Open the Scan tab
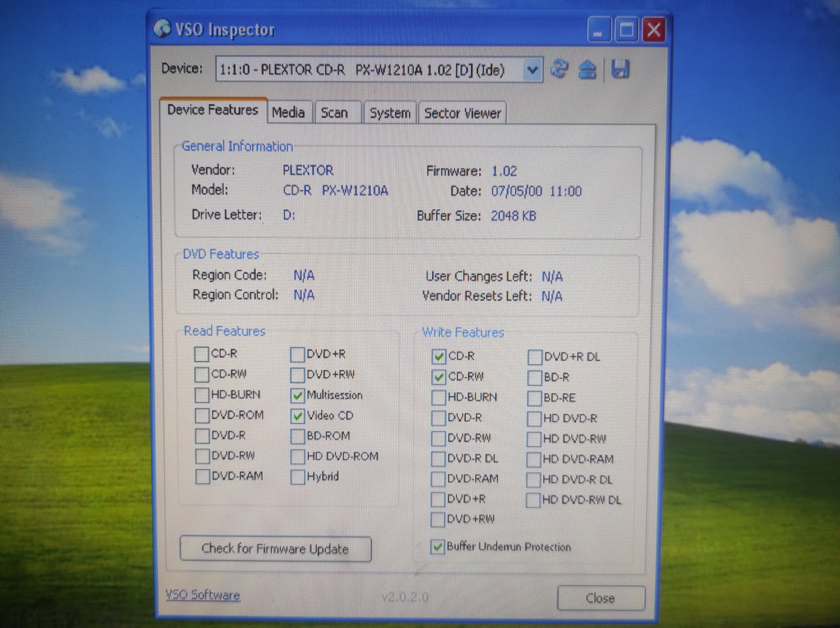 (x=334, y=113)
